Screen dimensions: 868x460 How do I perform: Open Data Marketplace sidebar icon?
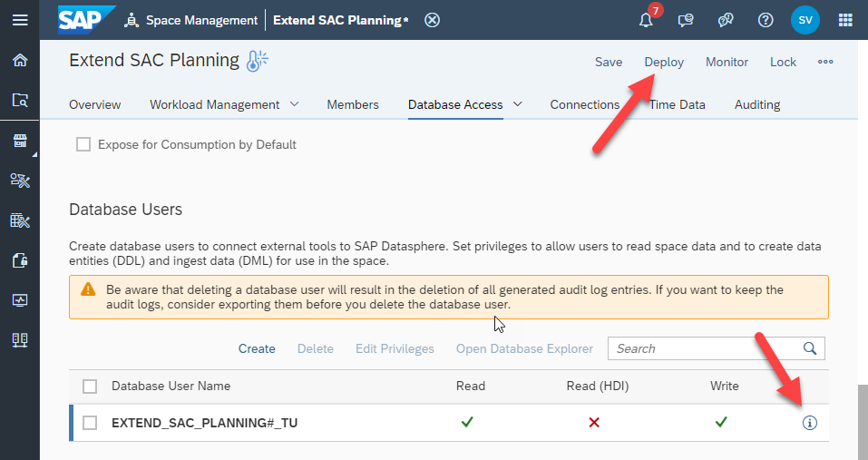tap(20, 141)
